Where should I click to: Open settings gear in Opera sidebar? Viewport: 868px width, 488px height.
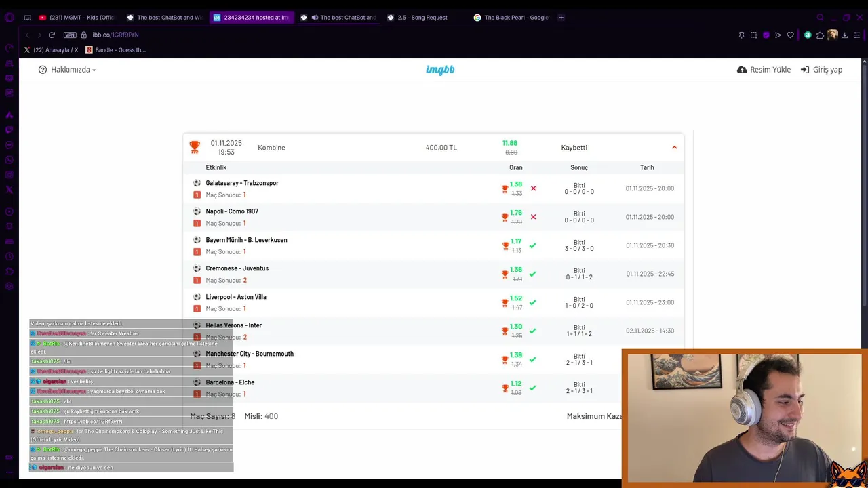9,286
